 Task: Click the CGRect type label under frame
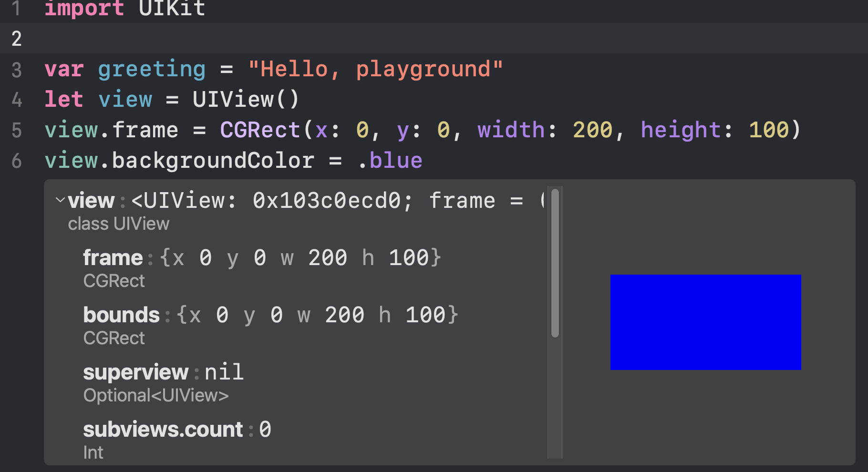[x=114, y=281]
